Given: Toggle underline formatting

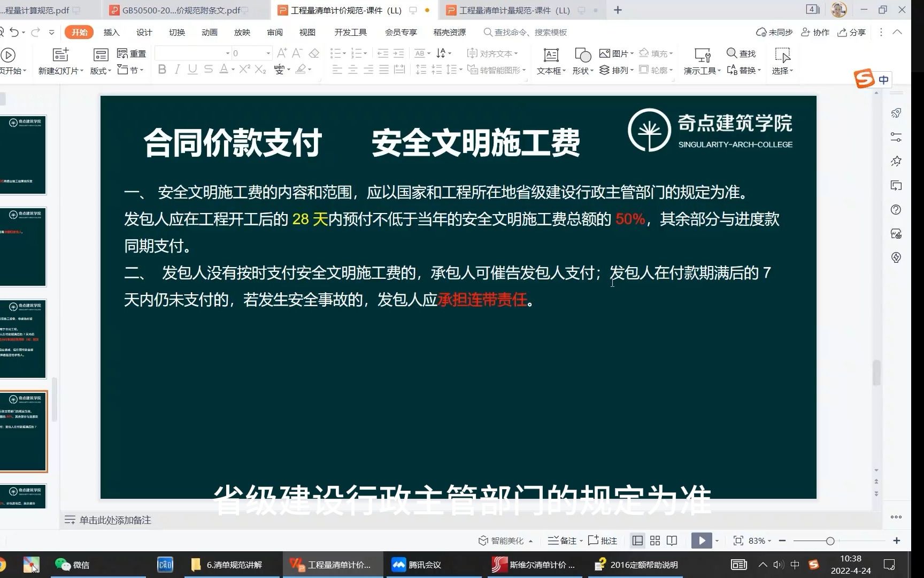Looking at the screenshot, I should (192, 70).
